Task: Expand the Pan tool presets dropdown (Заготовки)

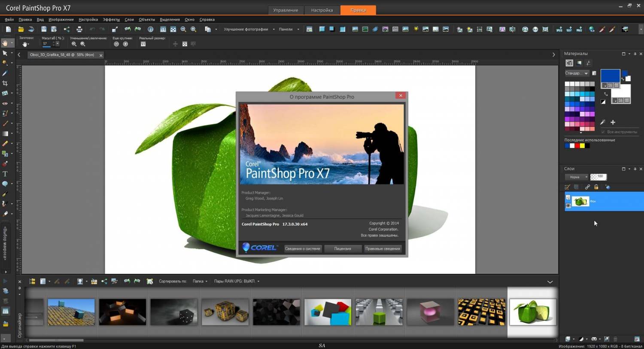Action: pyautogui.click(x=26, y=44)
